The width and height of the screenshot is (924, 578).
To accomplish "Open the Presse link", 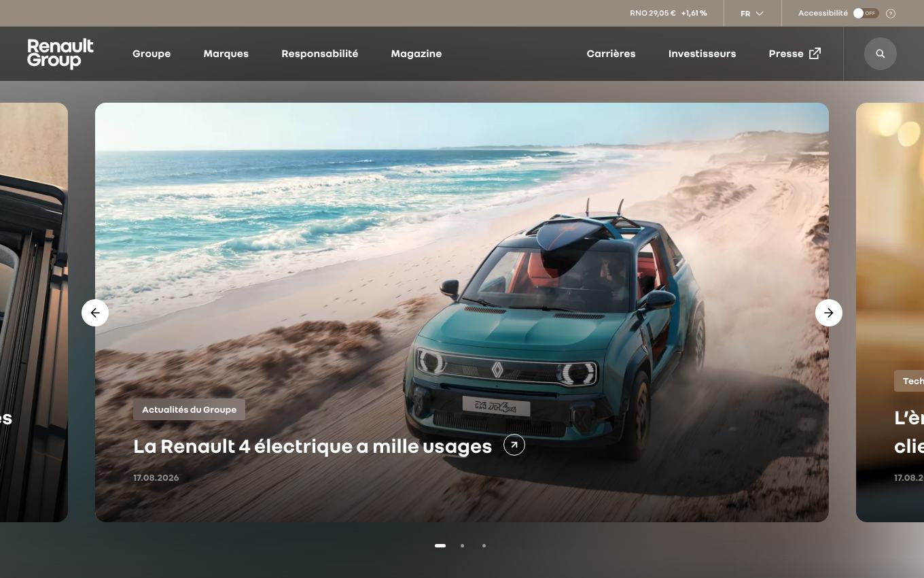I will click(x=786, y=54).
